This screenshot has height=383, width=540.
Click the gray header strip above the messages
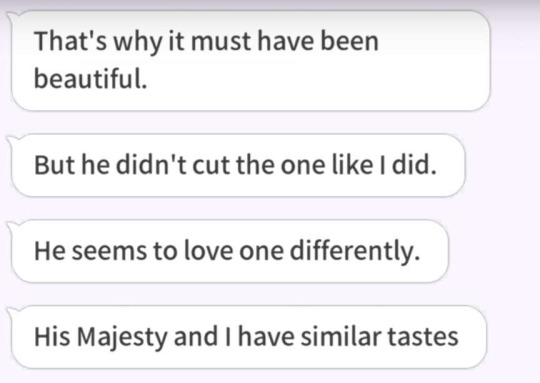(270, 4)
